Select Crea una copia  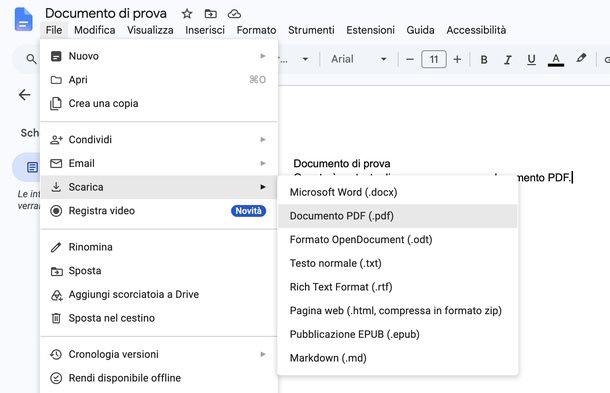(x=159, y=104)
